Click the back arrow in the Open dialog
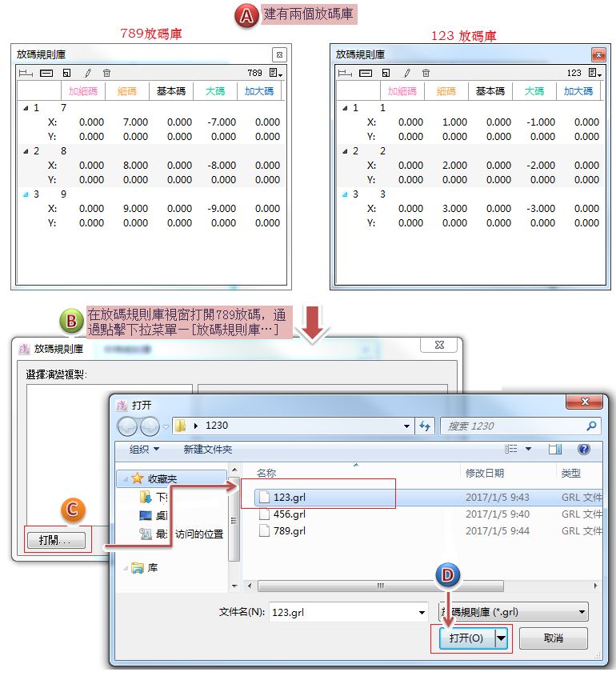The image size is (616, 676). tap(128, 426)
